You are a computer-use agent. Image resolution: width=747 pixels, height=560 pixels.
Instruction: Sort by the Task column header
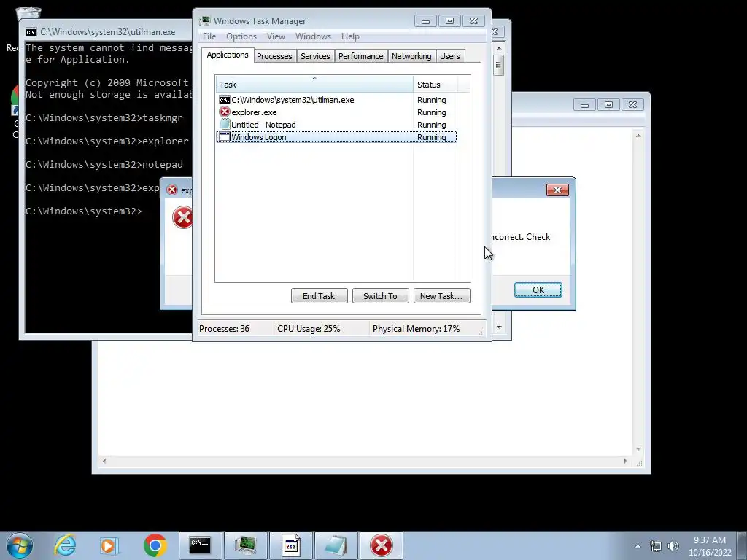(x=314, y=85)
